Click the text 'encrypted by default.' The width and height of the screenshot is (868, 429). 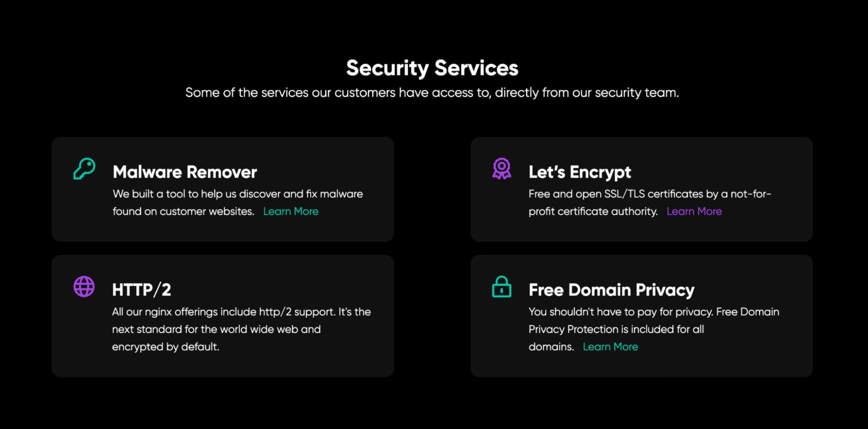click(x=165, y=346)
